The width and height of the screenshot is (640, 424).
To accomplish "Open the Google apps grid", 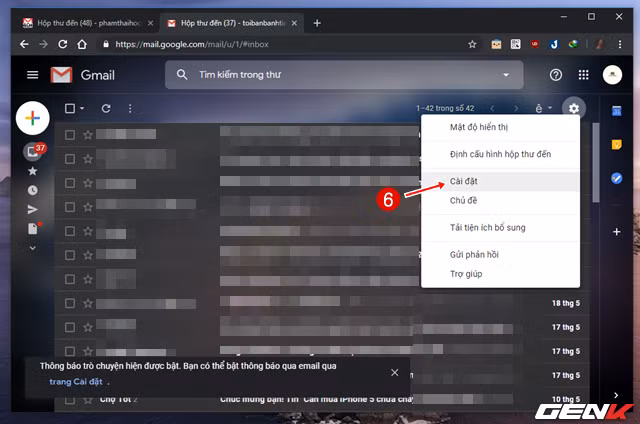I will 584,75.
